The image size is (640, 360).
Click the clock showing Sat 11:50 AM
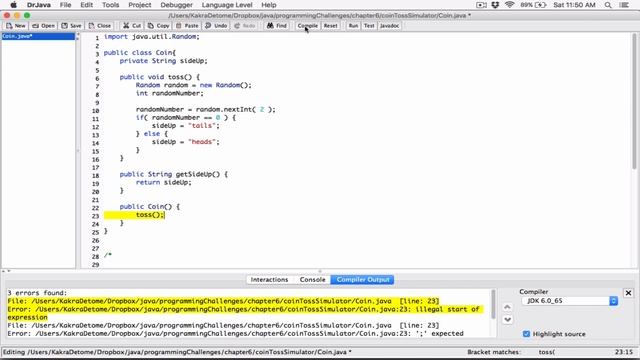(574, 5)
